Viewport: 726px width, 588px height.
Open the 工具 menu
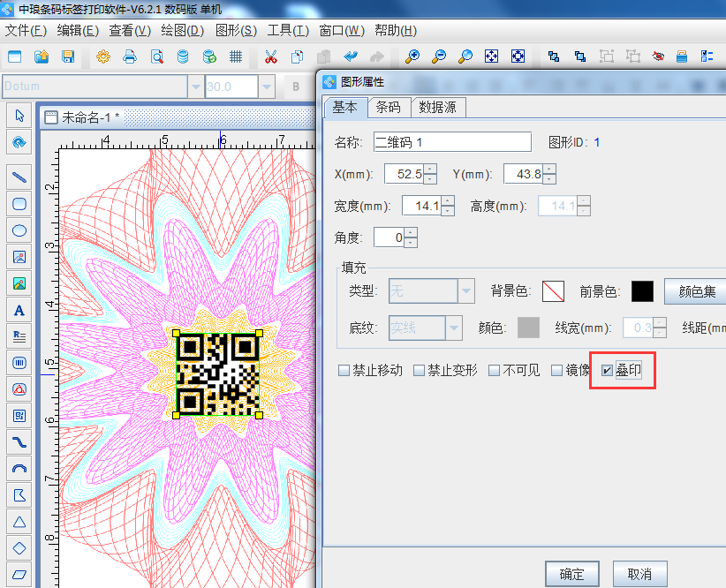click(287, 30)
